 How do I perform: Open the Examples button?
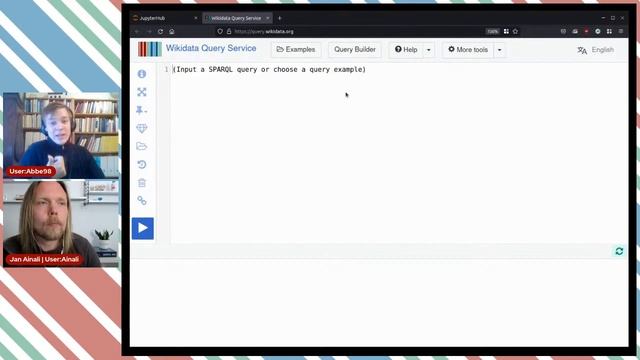click(x=296, y=49)
